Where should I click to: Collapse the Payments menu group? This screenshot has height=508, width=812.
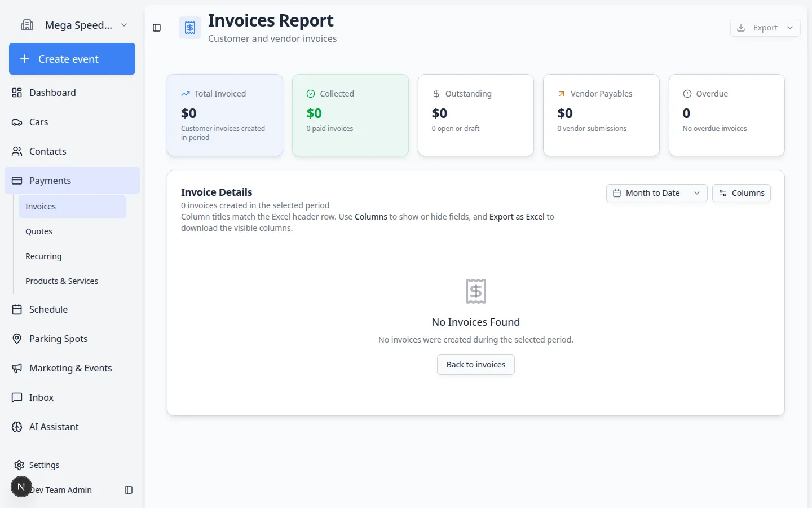pos(72,181)
